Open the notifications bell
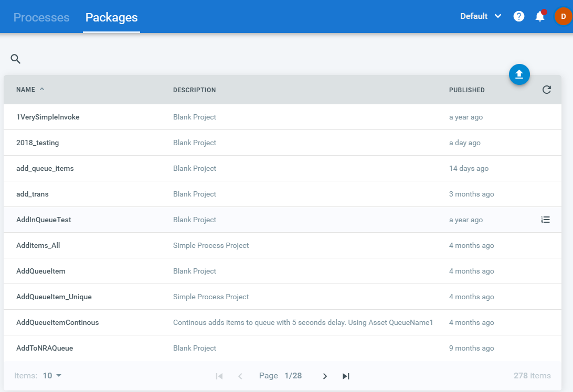 (540, 16)
